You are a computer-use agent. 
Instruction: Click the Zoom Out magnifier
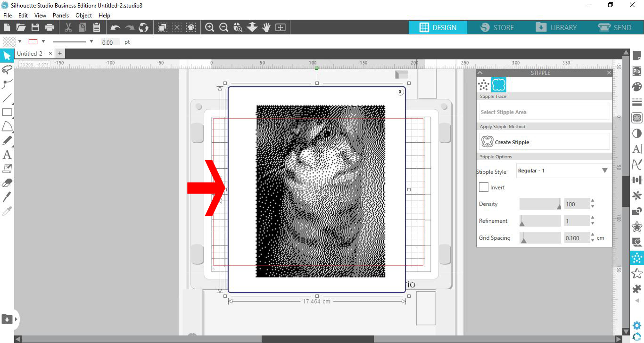click(x=224, y=27)
